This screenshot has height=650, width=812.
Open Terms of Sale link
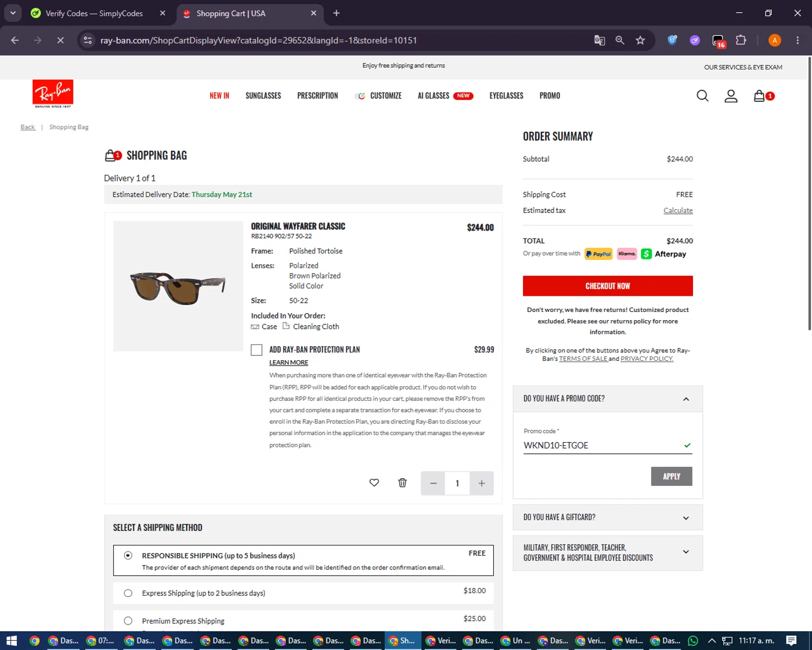click(x=583, y=359)
